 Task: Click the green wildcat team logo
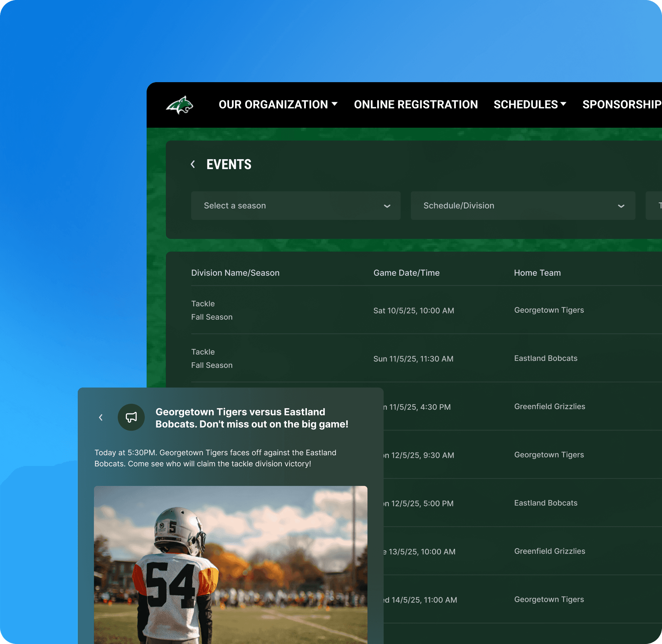[180, 105]
